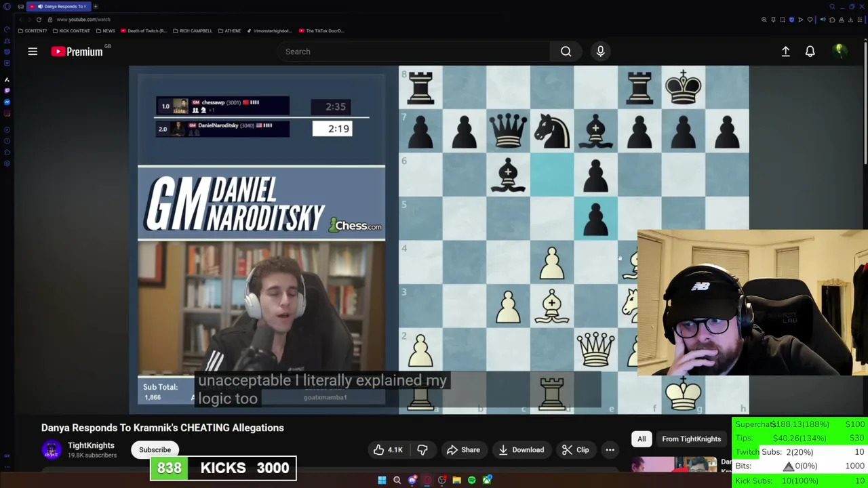Dislike the video with thumbs down
868x488 pixels.
(422, 450)
